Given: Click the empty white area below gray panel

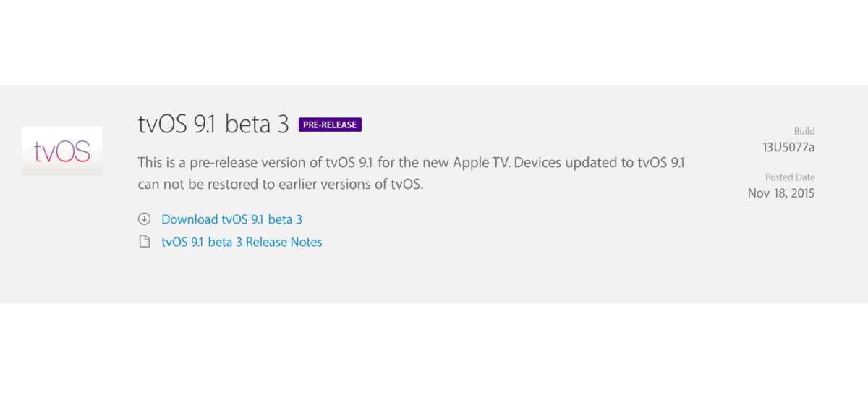Looking at the screenshot, I should pos(434,355).
